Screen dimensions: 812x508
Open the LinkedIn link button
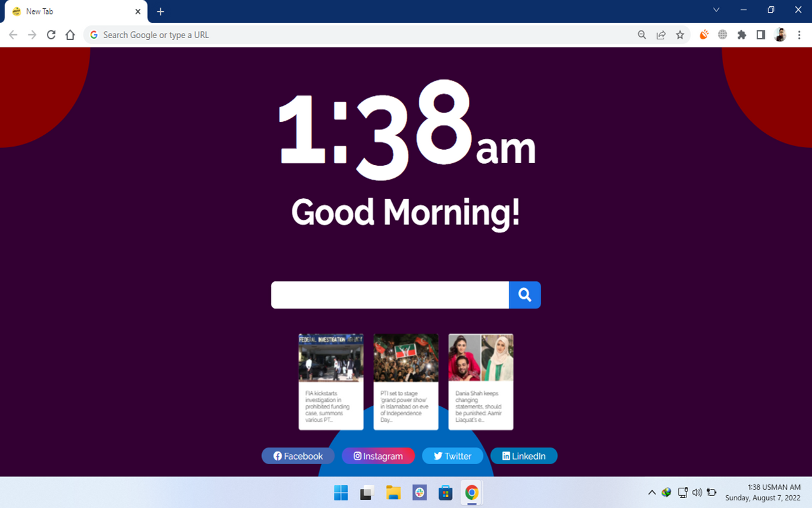pyautogui.click(x=524, y=456)
